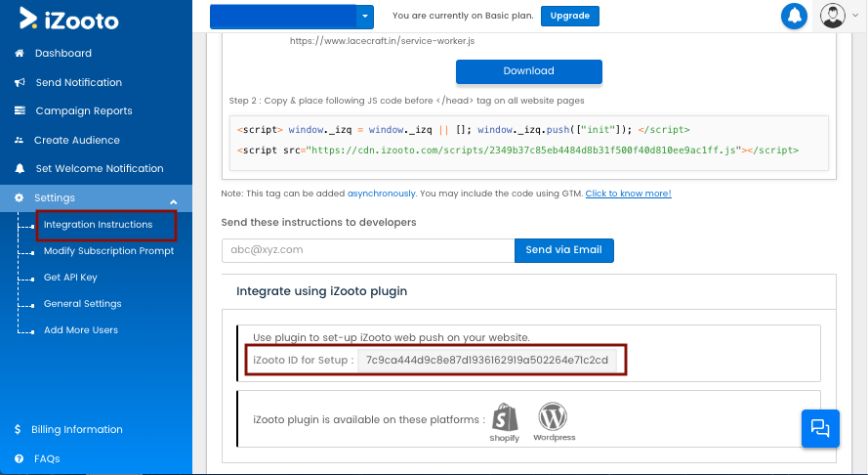Focus the developer email input field
This screenshot has height=475, width=868.
[368, 250]
